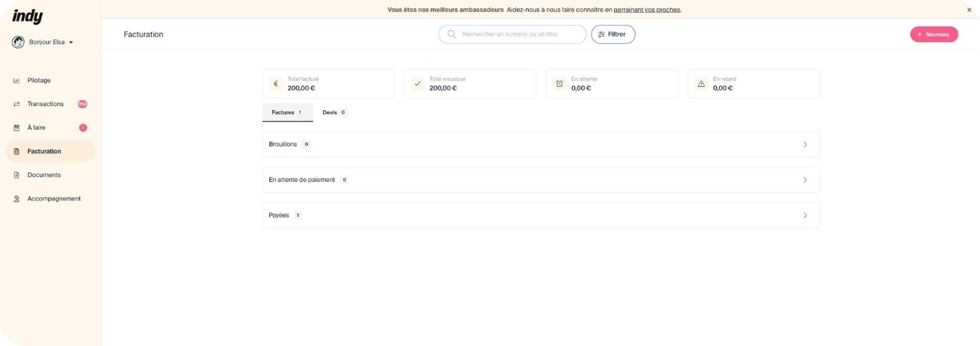Follow the parrainant vos proches link
This screenshot has height=346, width=980.
click(647, 10)
